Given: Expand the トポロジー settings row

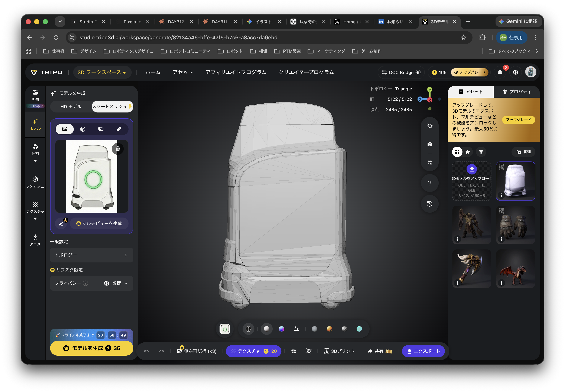Looking at the screenshot, I should (92, 255).
